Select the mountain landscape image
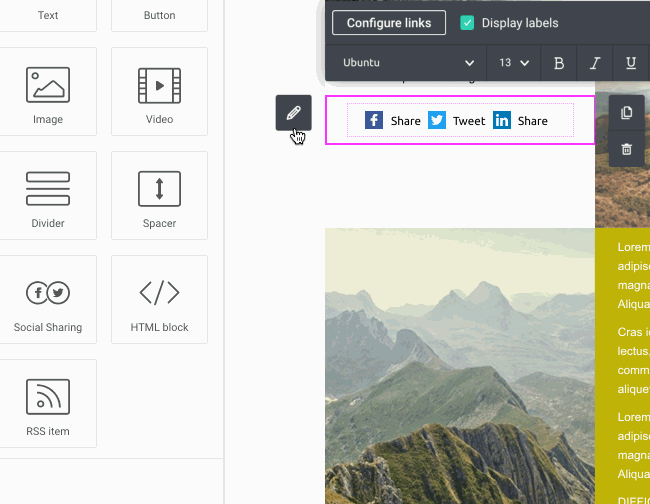650x504 pixels. (460, 366)
